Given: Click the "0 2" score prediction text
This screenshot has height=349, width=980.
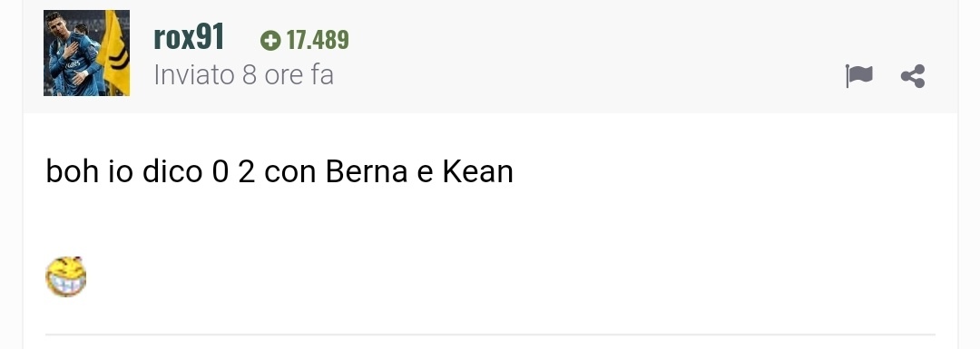Looking at the screenshot, I should (234, 171).
